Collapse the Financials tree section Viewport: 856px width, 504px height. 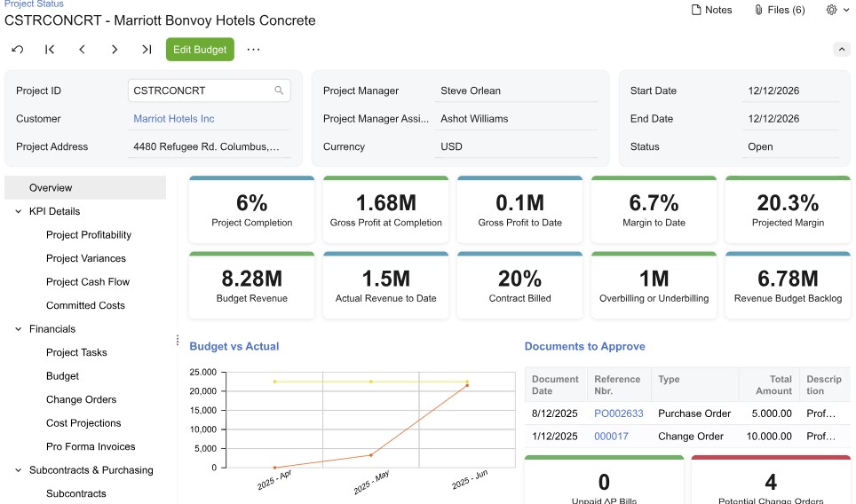click(x=19, y=329)
